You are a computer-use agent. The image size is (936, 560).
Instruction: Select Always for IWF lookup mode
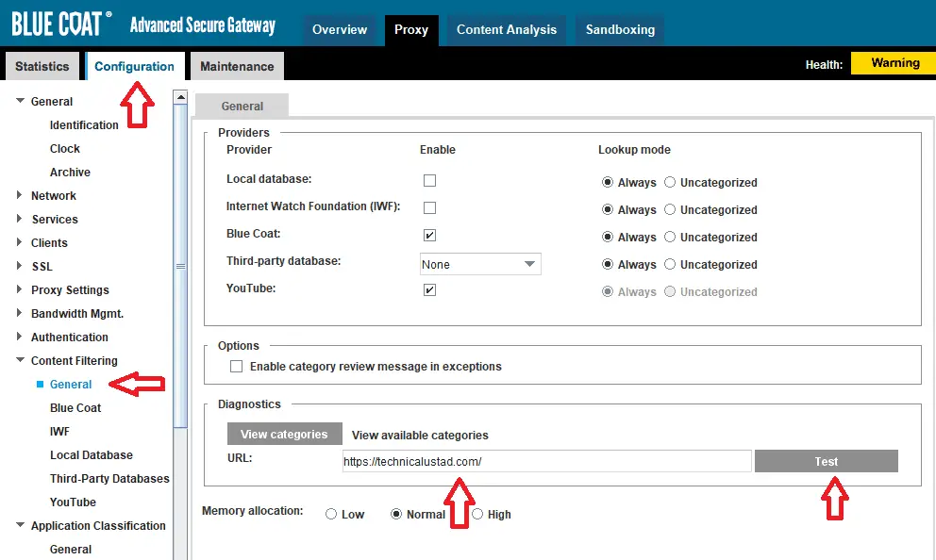pos(607,209)
